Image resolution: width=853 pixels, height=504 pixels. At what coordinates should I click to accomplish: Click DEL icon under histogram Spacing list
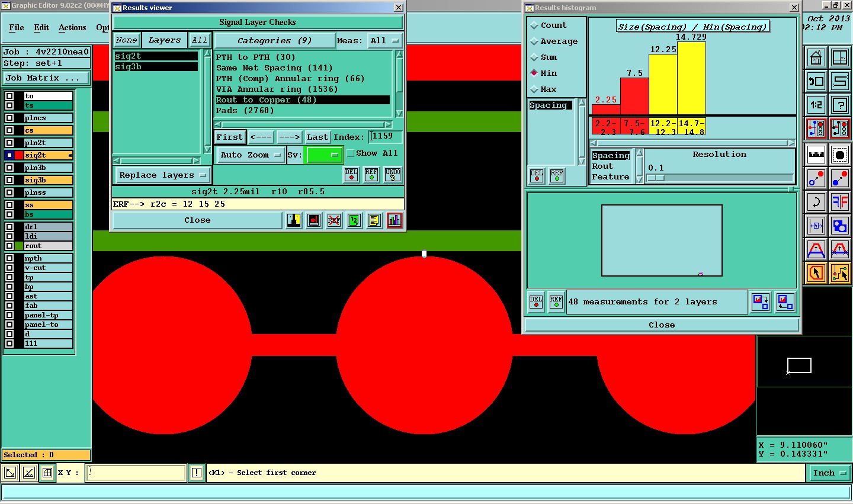coord(537,175)
